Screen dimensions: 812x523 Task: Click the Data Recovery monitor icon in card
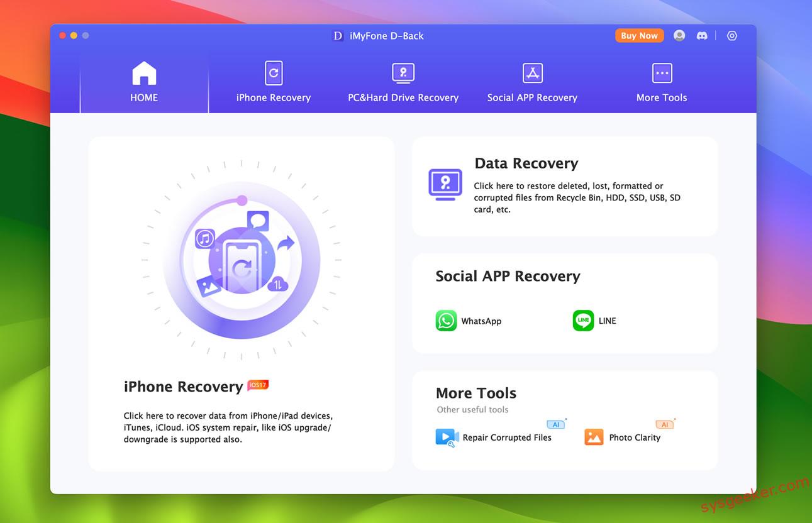[x=445, y=185]
